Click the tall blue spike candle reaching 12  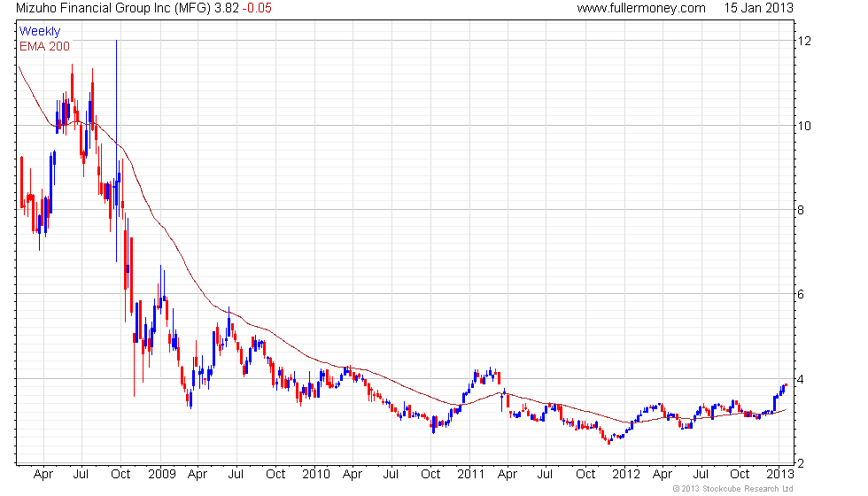tap(116, 151)
